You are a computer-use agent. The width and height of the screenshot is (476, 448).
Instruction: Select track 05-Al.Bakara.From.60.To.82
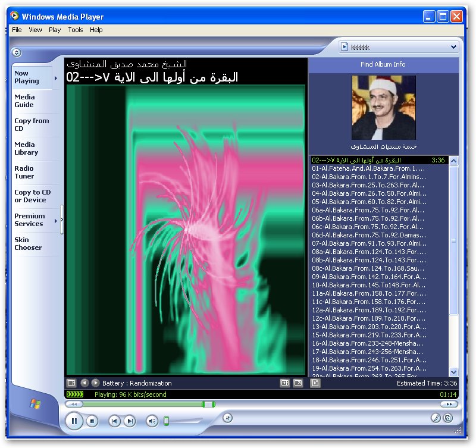coord(379,202)
